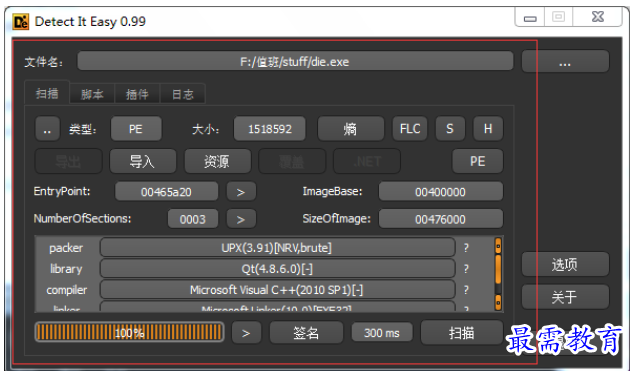Start scan with the bottom 扫描 button
The height and width of the screenshot is (371, 630).
[x=462, y=332]
